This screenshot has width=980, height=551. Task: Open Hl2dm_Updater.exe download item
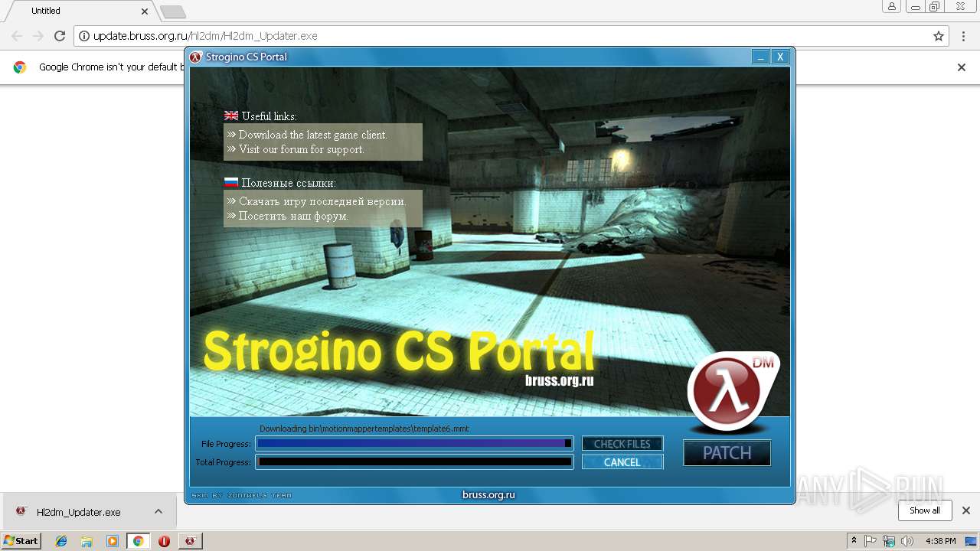pyautogui.click(x=79, y=512)
